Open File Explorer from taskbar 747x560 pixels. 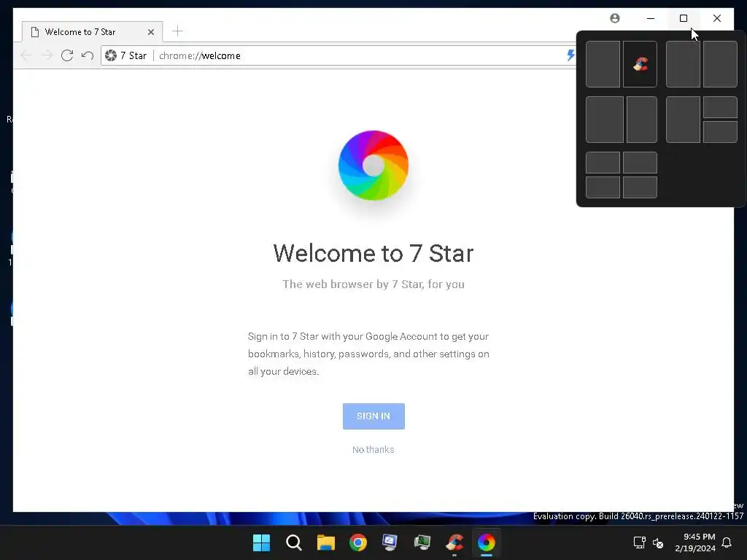326,542
